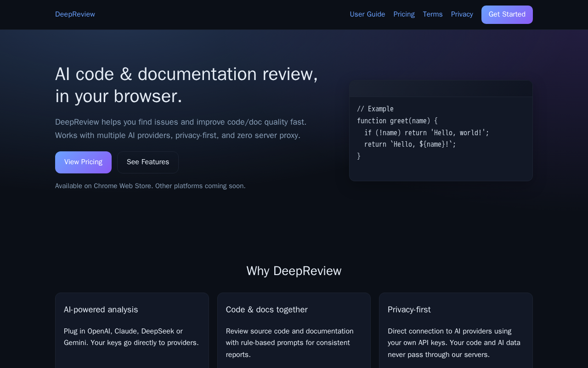Click the View Pricing gradient button

click(83, 162)
